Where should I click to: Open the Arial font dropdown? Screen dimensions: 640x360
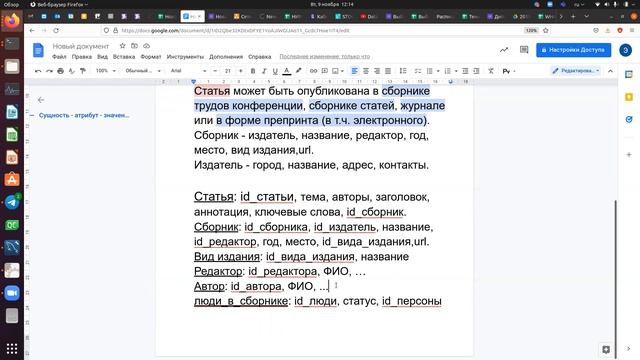[188, 71]
